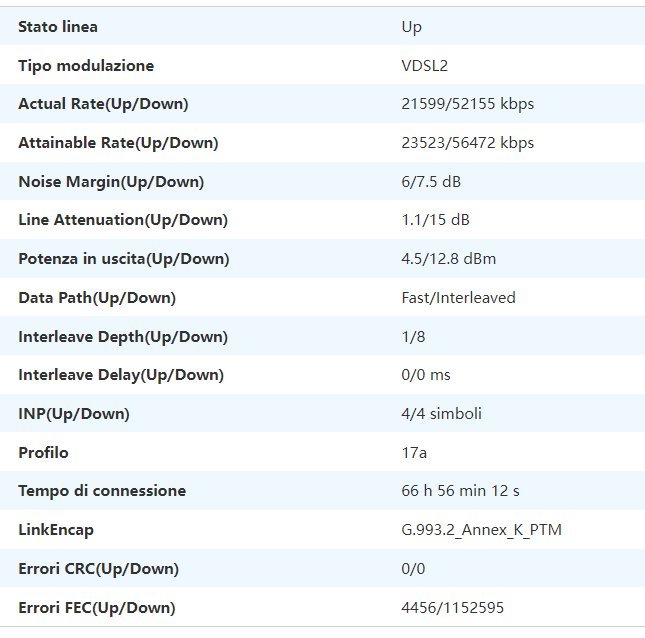The width and height of the screenshot is (645, 638).
Task: Click the Actual Rate(Up/Down) label
Action: coord(103,104)
